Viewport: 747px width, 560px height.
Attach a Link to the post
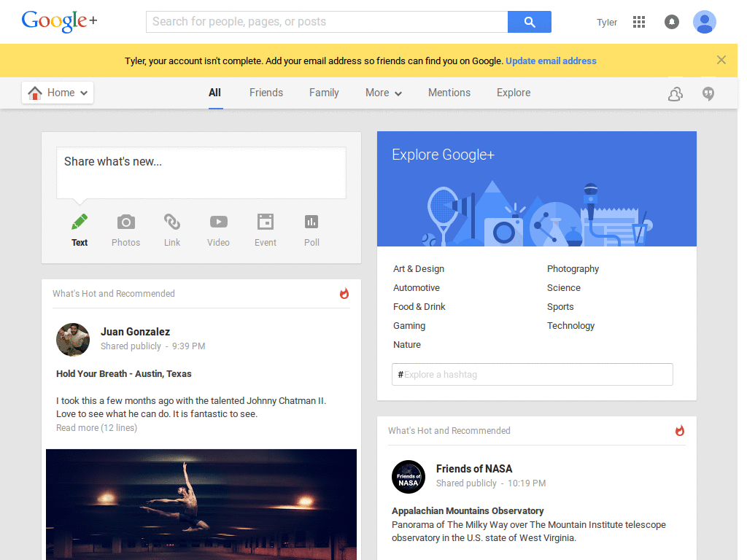pos(172,230)
